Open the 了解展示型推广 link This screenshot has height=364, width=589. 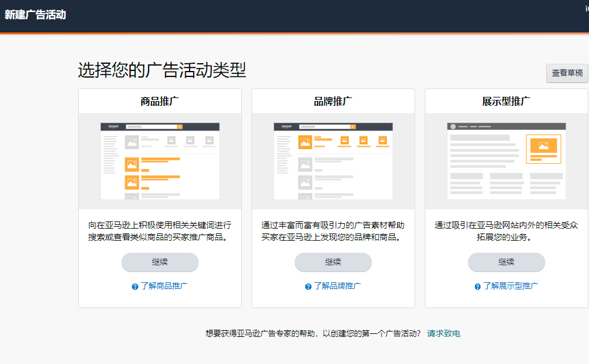click(x=511, y=286)
